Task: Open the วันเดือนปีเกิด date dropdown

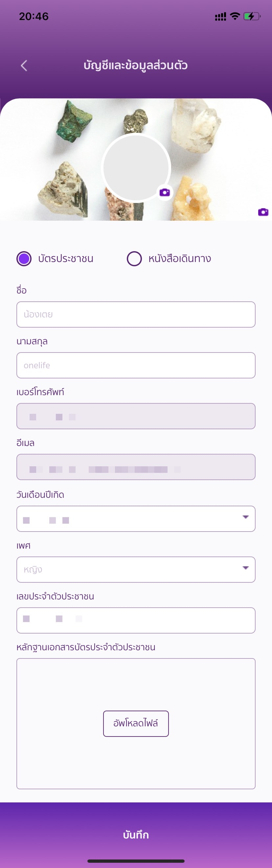Action: (x=136, y=519)
